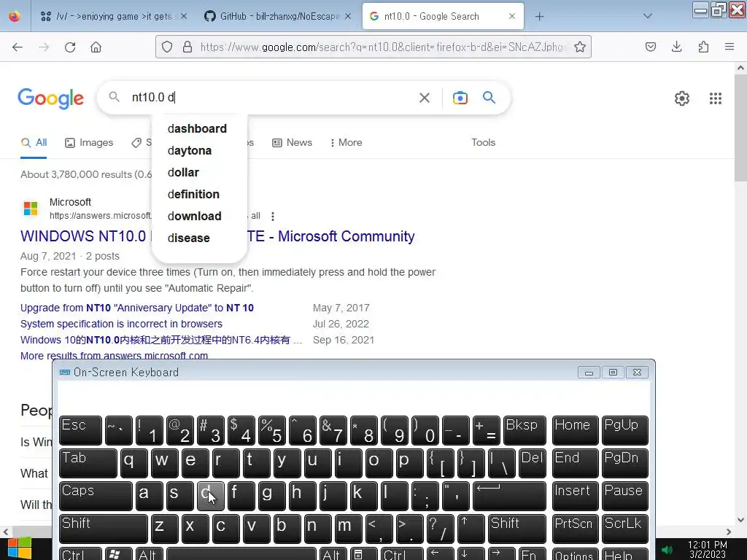
Task: List all tabs dropdown arrow
Action: (x=647, y=16)
